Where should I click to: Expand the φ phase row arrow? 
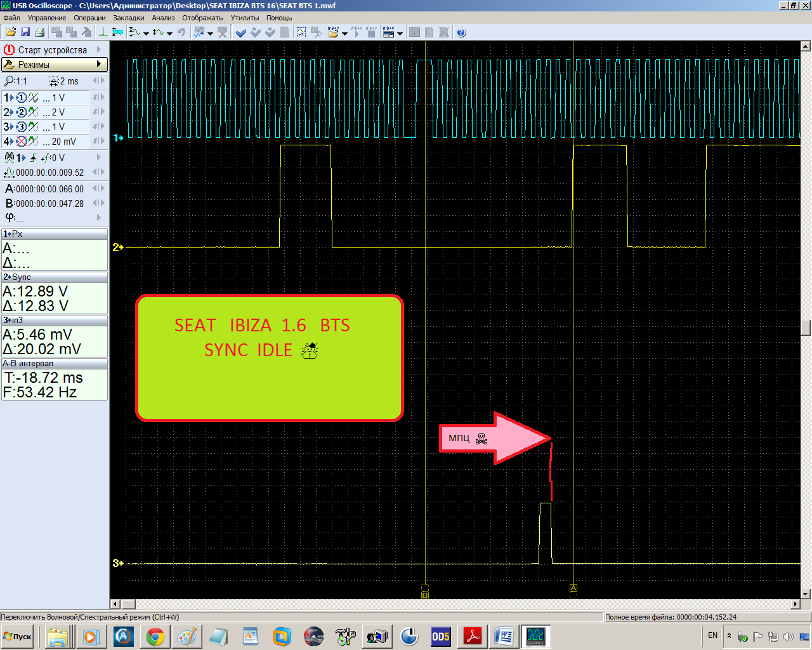(x=99, y=218)
